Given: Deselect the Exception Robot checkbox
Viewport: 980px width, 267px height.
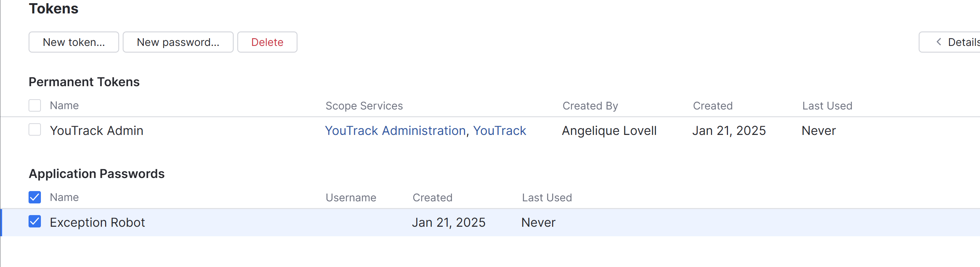Looking at the screenshot, I should 35,222.
